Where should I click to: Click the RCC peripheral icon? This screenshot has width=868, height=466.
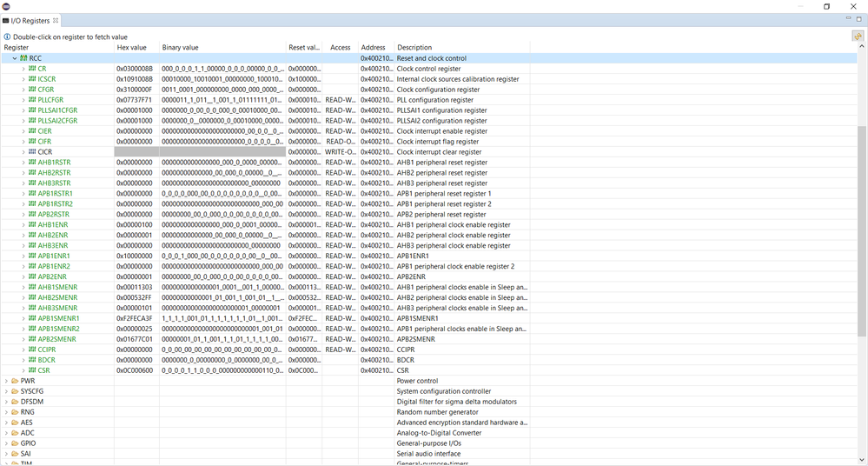[23, 58]
